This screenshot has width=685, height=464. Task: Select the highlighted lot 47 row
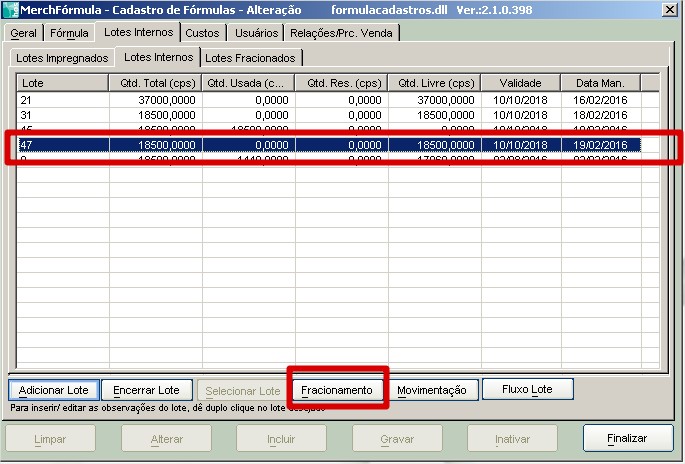[60, 145]
